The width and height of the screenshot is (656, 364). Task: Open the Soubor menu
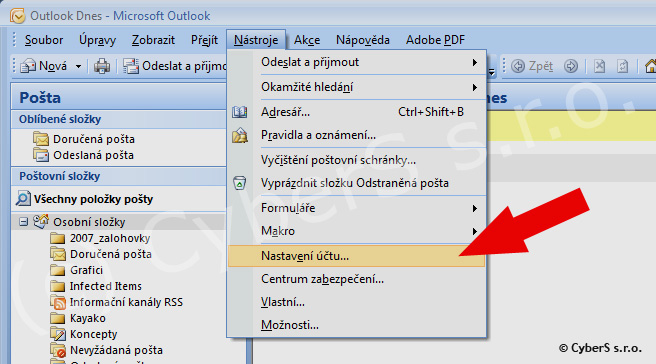[44, 40]
